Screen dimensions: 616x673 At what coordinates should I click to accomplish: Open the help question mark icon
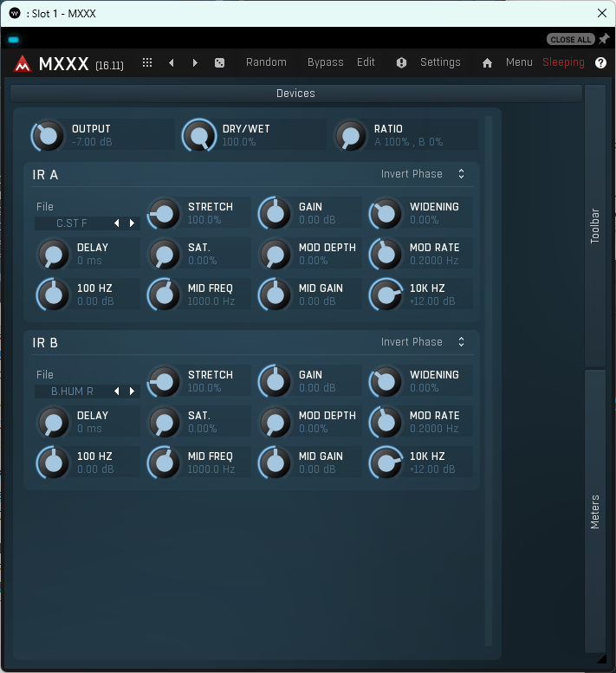(600, 62)
